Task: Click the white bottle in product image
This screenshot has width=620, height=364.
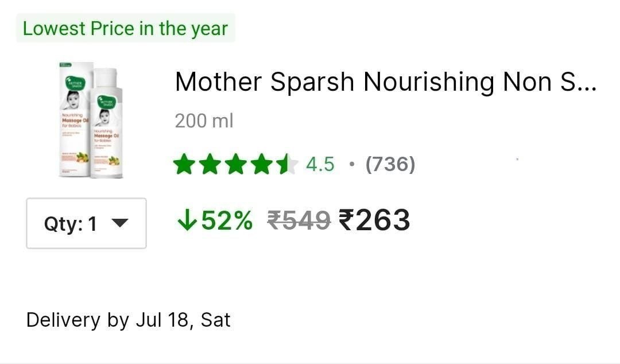Action: tap(106, 123)
